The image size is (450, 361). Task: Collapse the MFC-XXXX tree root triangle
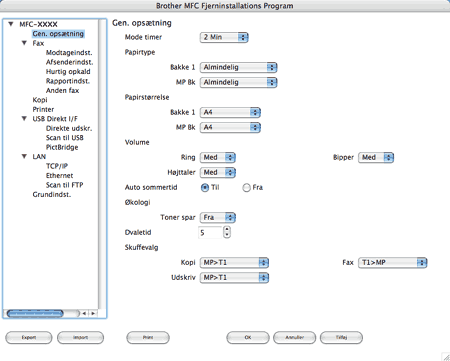pyautogui.click(x=11, y=24)
